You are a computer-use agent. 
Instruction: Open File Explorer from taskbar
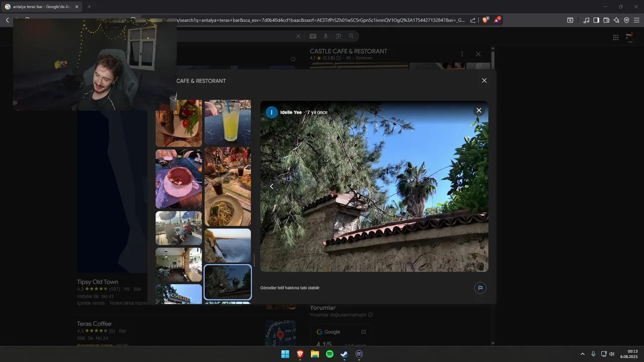point(314,354)
